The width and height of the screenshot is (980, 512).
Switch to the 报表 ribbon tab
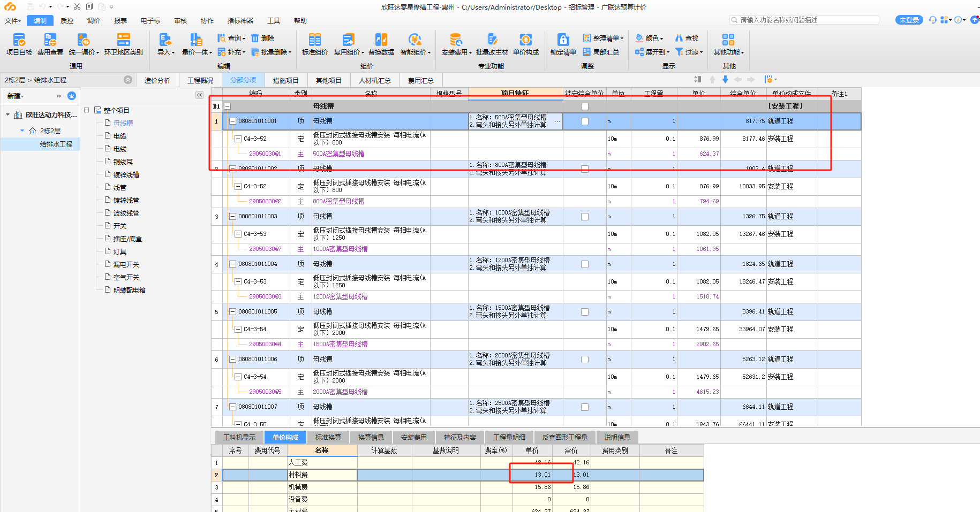pyautogui.click(x=120, y=20)
